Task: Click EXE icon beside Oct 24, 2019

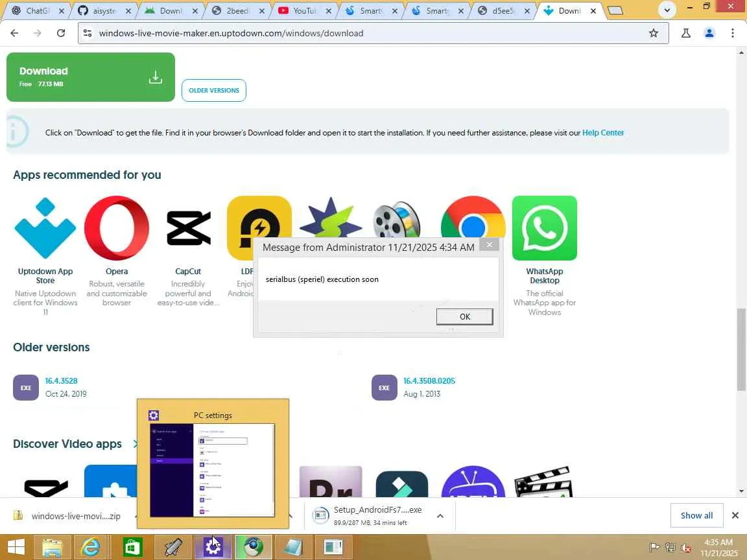Action: [26, 388]
